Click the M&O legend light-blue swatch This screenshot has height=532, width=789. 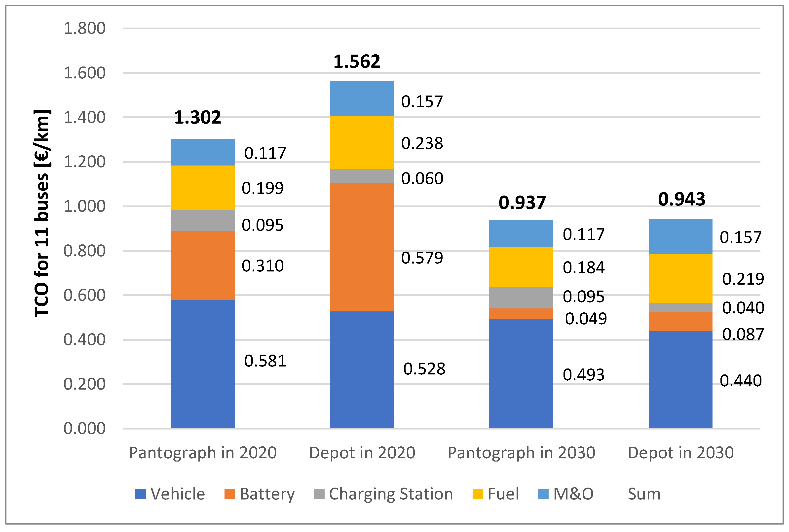(544, 494)
